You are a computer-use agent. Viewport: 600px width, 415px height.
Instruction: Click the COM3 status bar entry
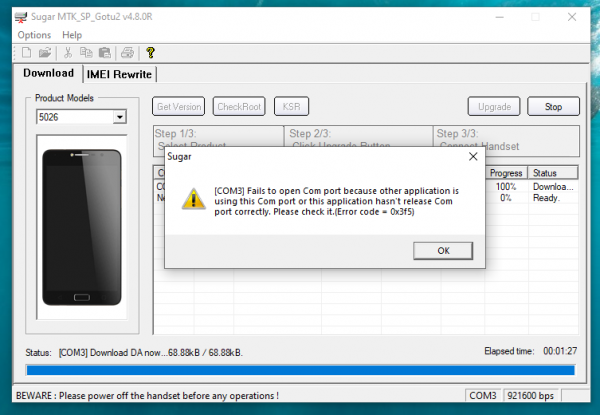(483, 396)
